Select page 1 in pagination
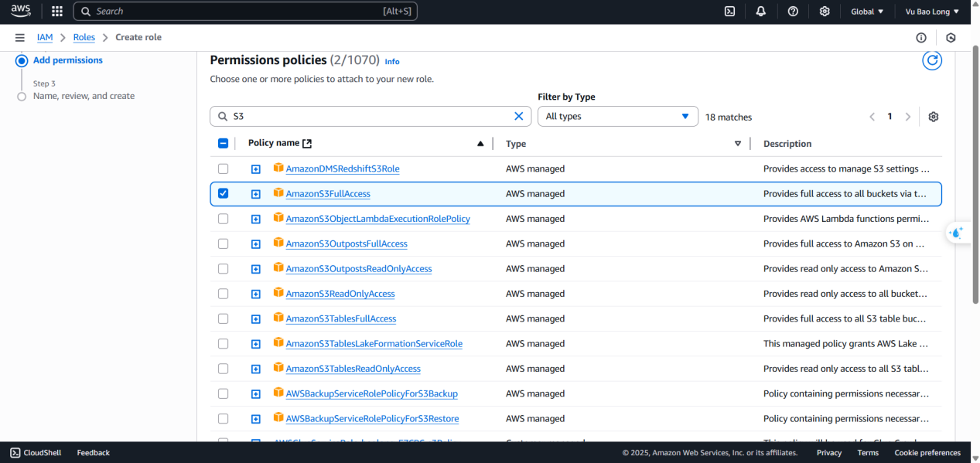980x463 pixels. (x=890, y=117)
